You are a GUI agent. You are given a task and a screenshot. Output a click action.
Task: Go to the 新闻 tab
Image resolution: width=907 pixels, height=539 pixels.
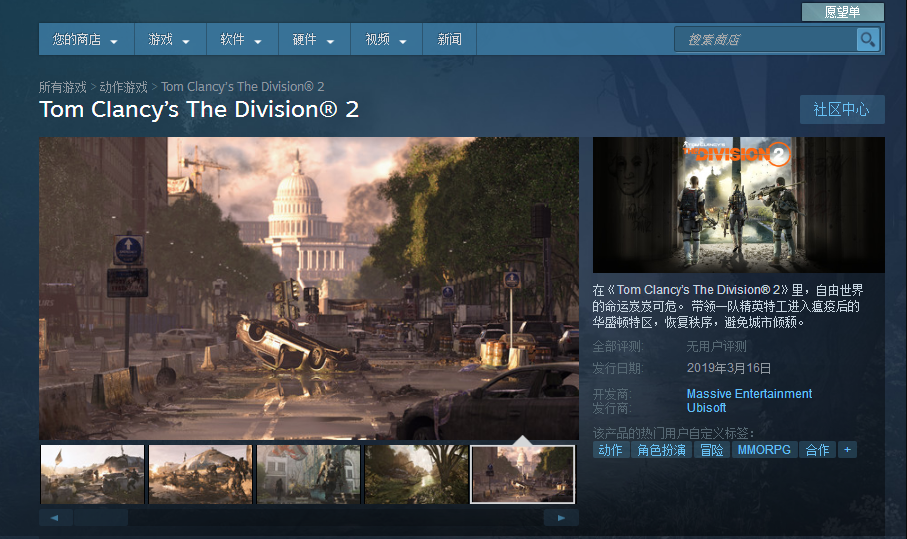(x=449, y=39)
